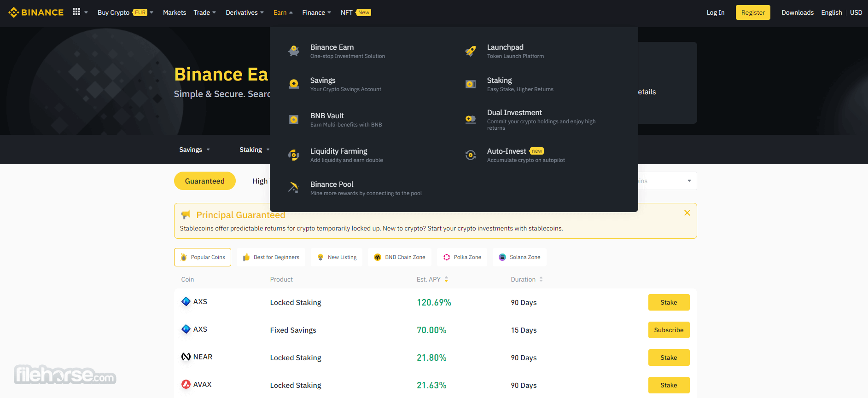Open the Markets page
The height and width of the screenshot is (398, 868).
tap(175, 12)
